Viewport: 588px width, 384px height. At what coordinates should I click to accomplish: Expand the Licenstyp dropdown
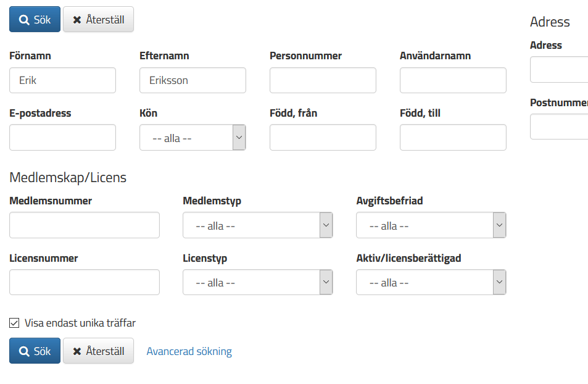coord(258,282)
